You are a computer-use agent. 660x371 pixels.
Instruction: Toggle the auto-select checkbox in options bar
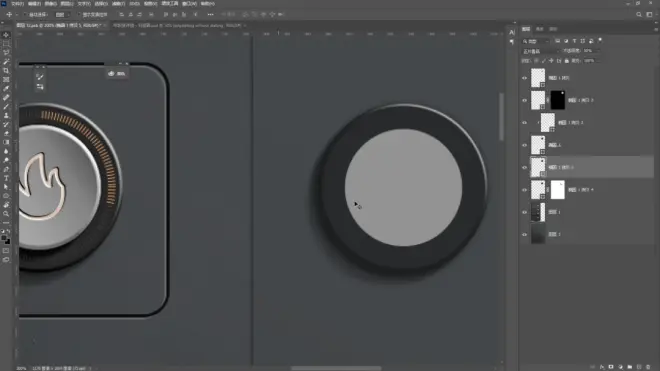click(x=25, y=15)
